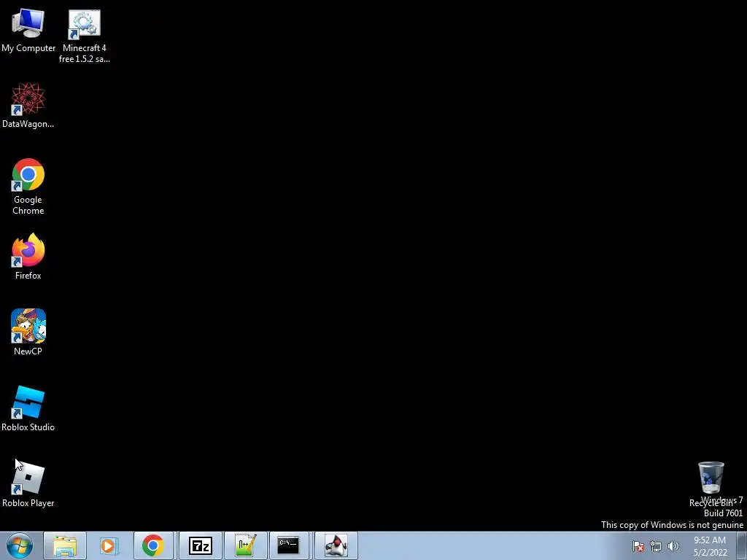Open the network status tray icon

coord(656,546)
